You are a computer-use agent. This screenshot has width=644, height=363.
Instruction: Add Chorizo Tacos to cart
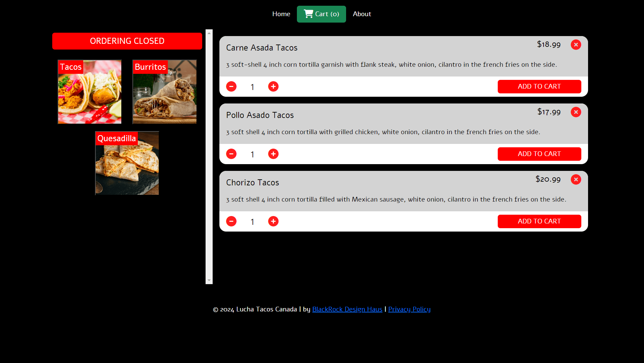point(539,221)
